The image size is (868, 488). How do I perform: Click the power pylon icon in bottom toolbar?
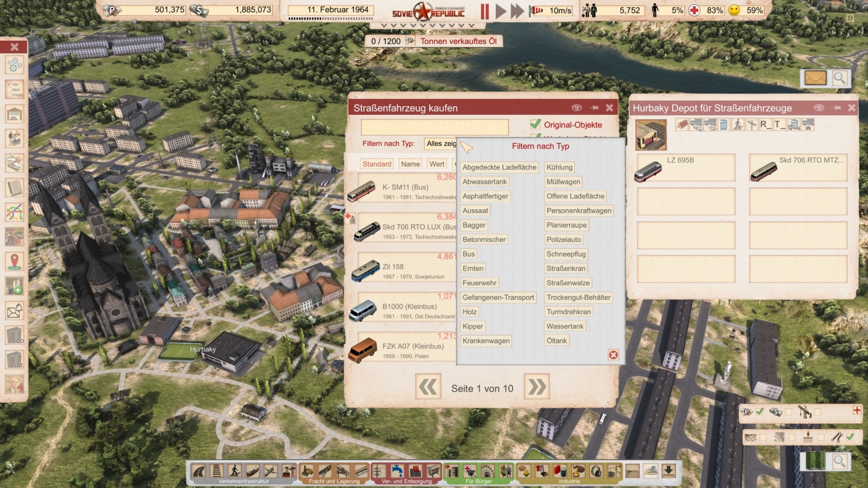[x=379, y=470]
